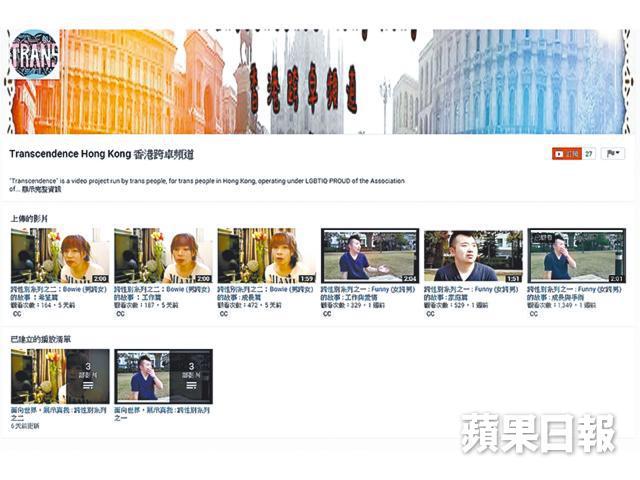Click the Bowie 成長篇 video title link
Image resolution: width=640 pixels, height=480 pixels.
click(265, 293)
